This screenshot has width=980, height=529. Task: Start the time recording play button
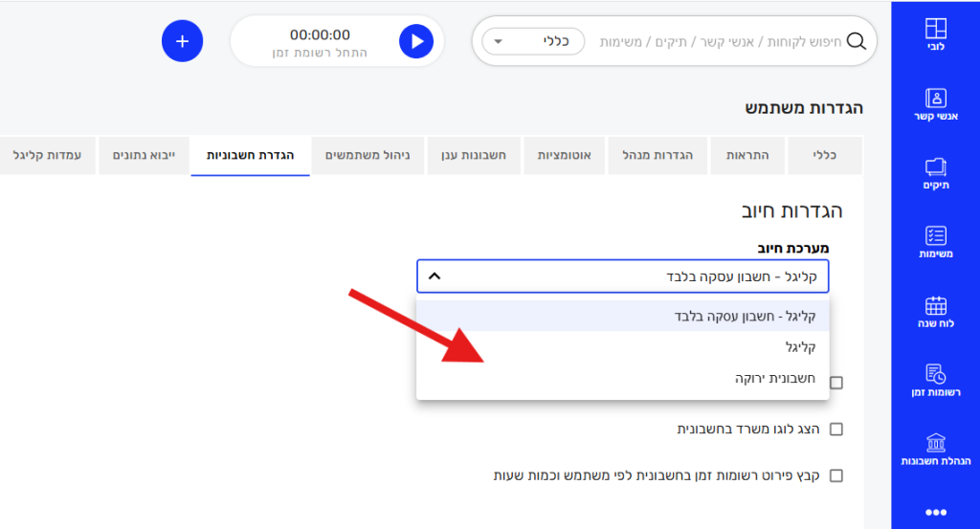(416, 41)
